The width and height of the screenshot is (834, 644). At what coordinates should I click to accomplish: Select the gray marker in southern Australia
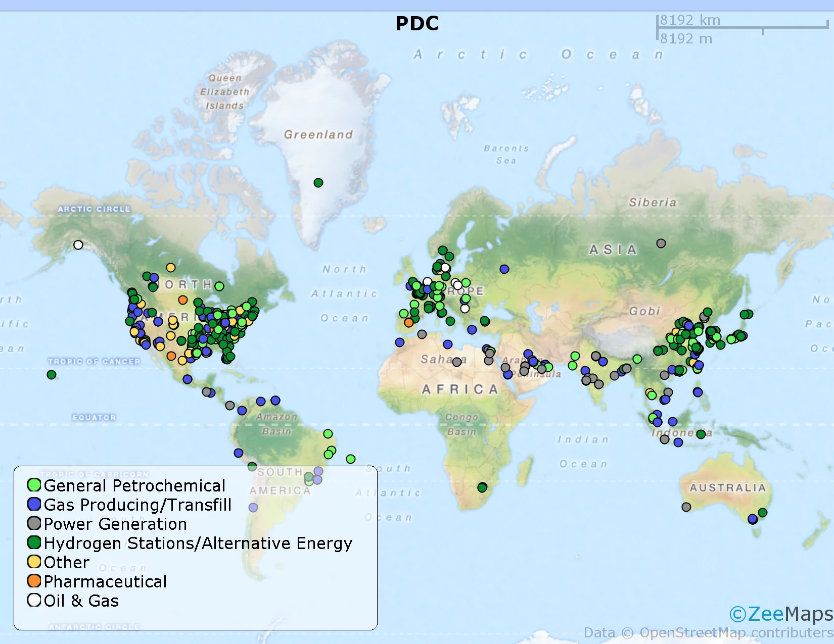(x=686, y=507)
